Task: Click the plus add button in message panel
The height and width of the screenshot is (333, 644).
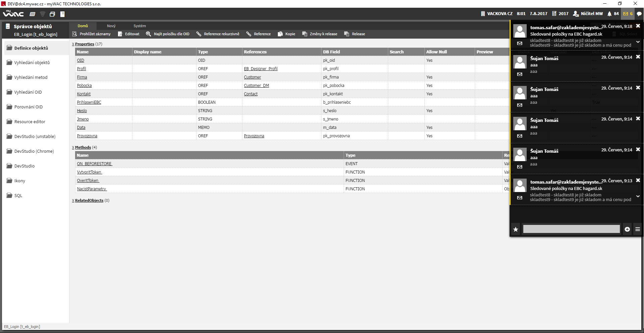Action: (x=627, y=229)
